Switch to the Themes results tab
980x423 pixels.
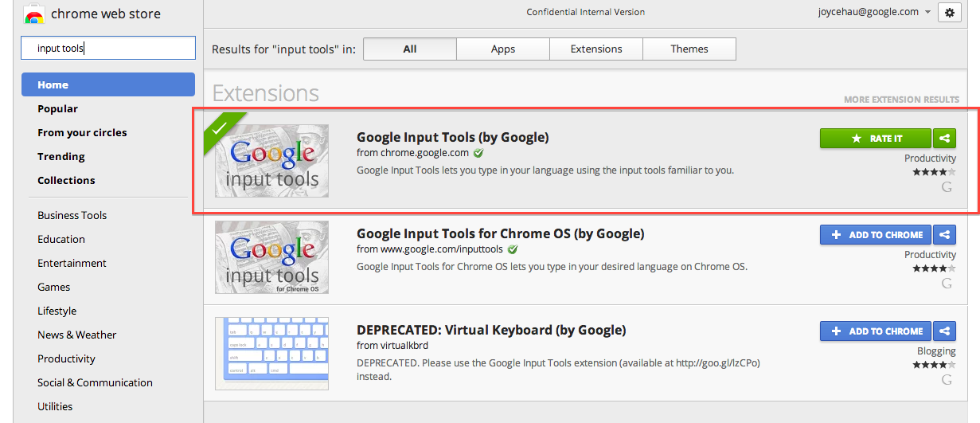point(689,49)
